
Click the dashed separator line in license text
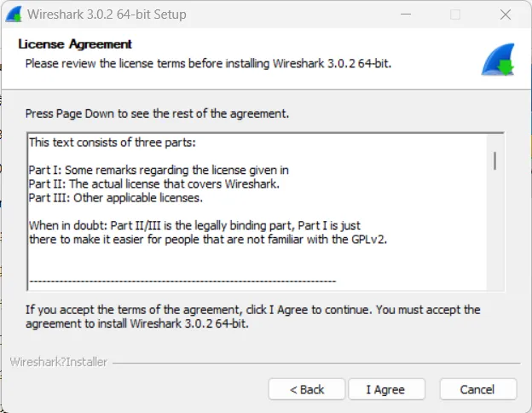click(x=182, y=280)
